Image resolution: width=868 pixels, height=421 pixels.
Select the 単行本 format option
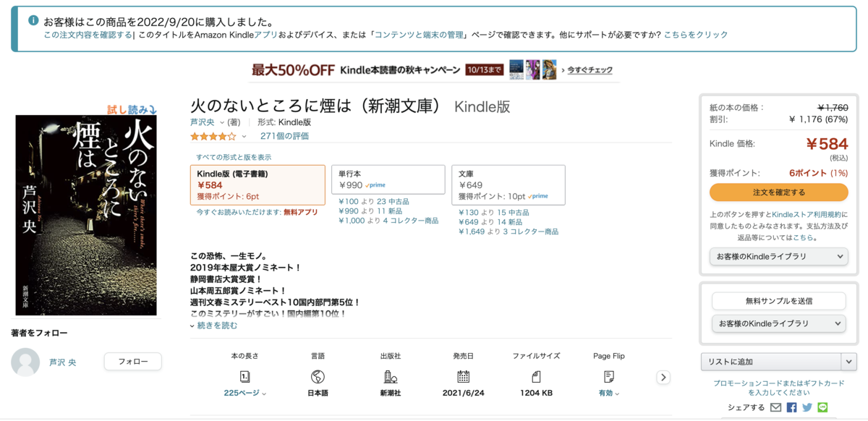coord(388,179)
